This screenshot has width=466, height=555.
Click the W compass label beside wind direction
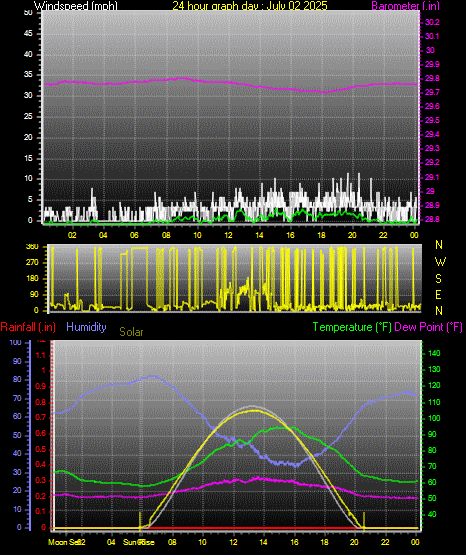440,262
